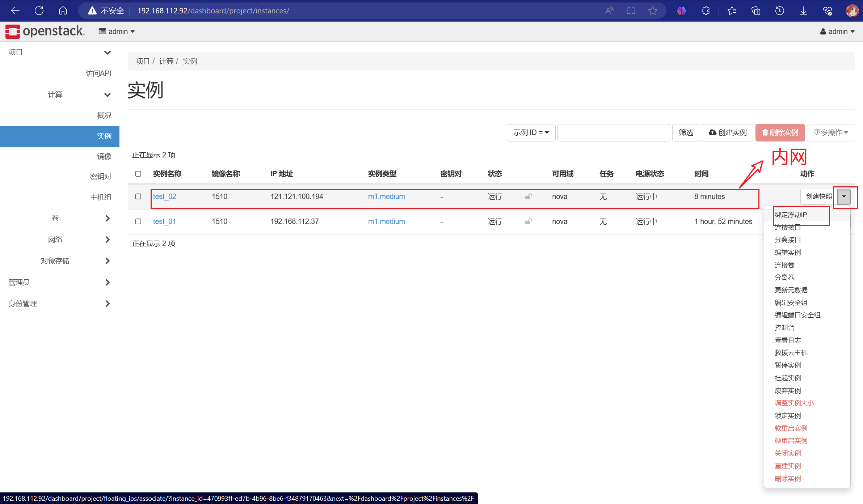Choose 控制台 in the action menu
863x504 pixels.
[x=784, y=327]
